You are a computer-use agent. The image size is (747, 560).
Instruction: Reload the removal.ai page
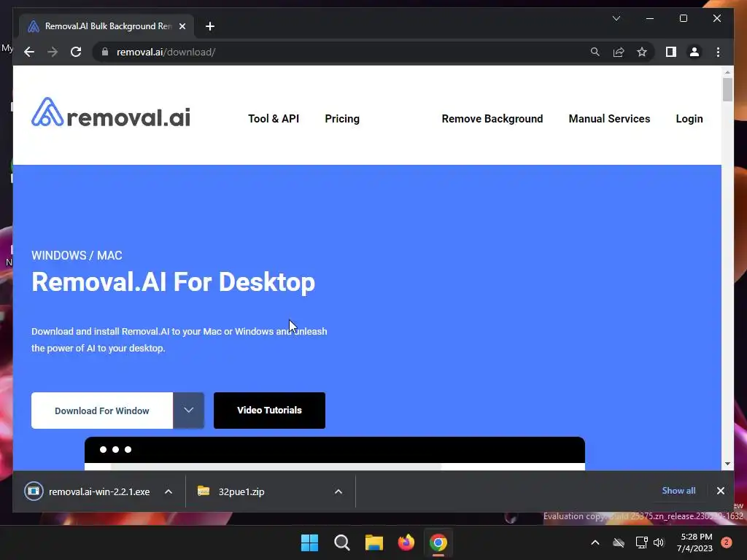[76, 52]
